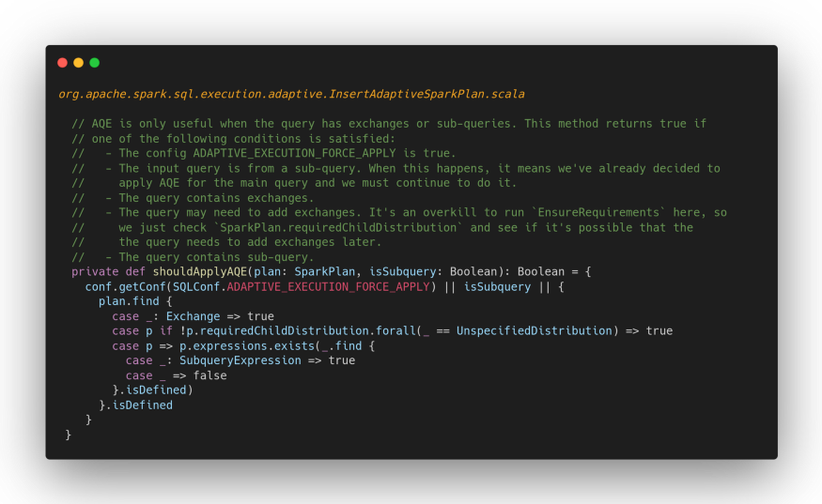The width and height of the screenshot is (822, 504).
Task: Click the last .isDefined call before the closing braces
Action: [139, 405]
